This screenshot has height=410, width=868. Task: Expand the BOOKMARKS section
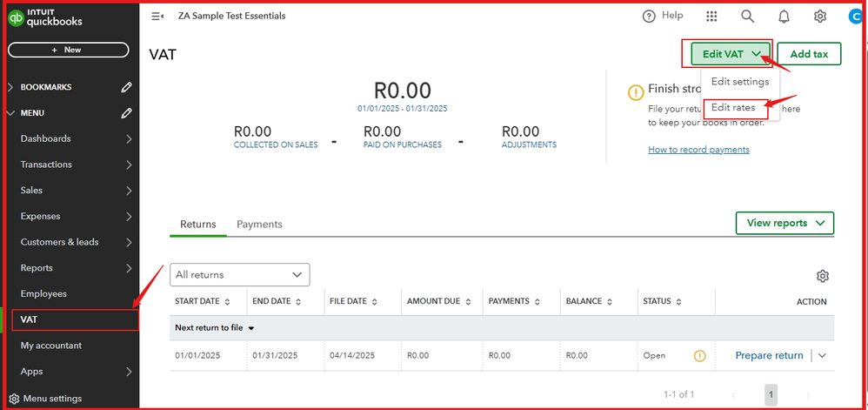(x=11, y=87)
